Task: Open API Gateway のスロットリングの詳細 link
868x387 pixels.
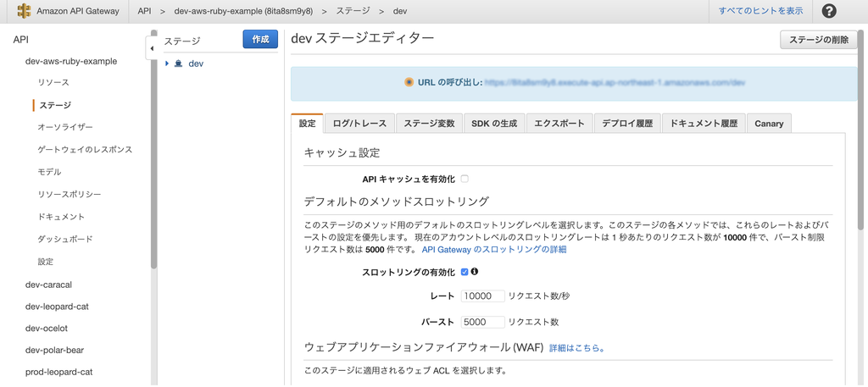Action: (x=494, y=249)
